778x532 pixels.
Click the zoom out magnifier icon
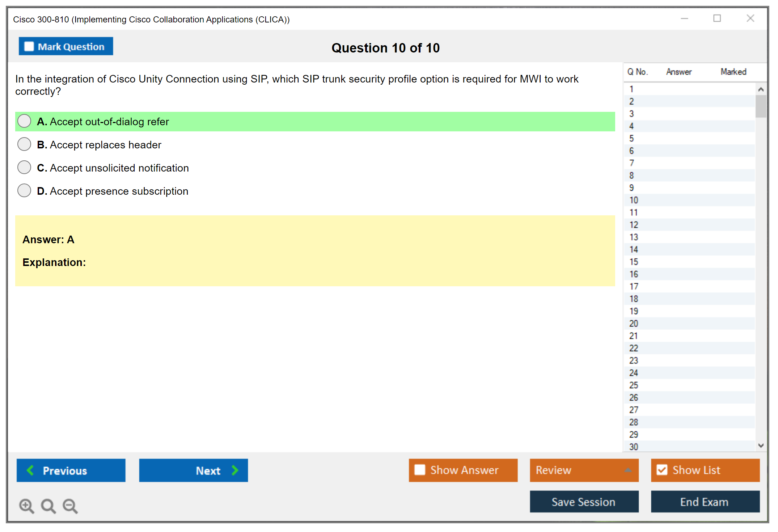pos(70,506)
